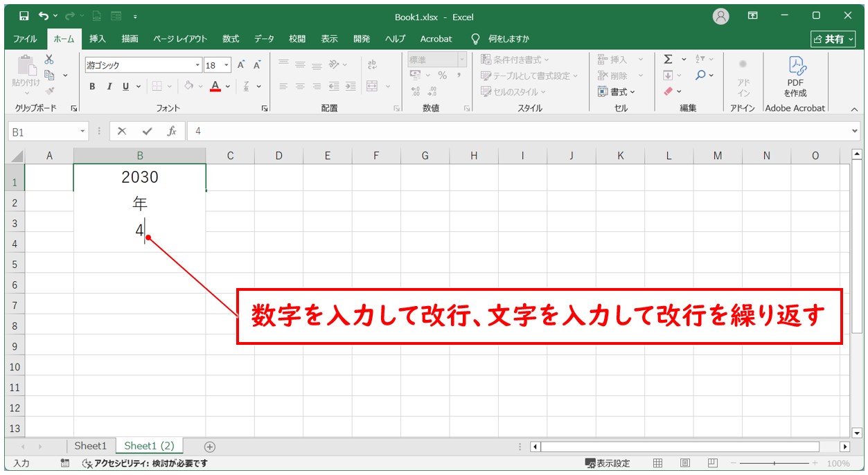Click the vertical scrollbar down arrow
This screenshot has height=475, width=868.
(856, 433)
